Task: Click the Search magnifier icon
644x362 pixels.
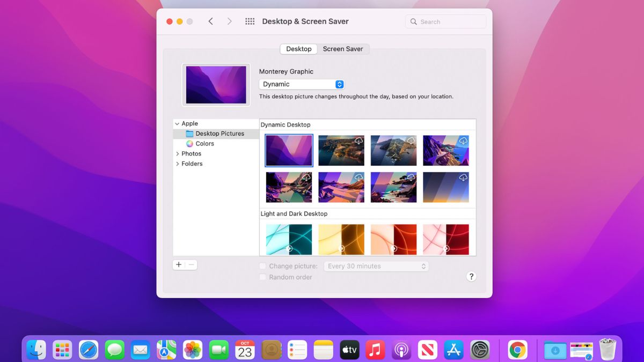Action: (413, 21)
